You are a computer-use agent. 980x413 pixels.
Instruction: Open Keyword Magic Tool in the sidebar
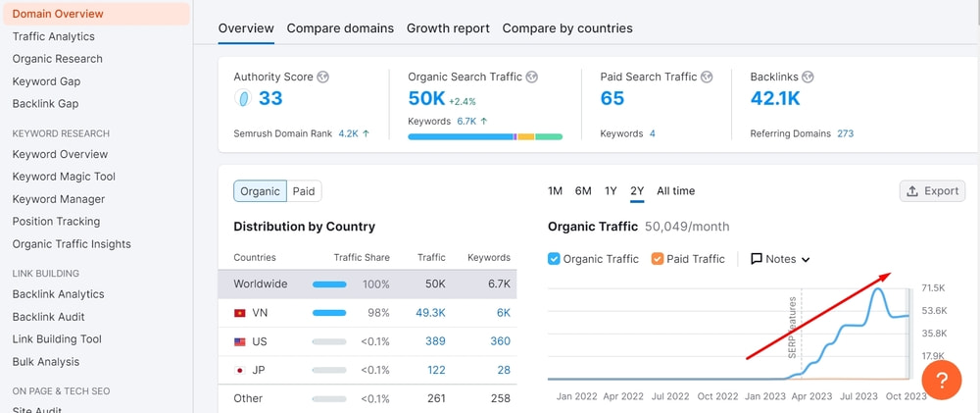[64, 177]
